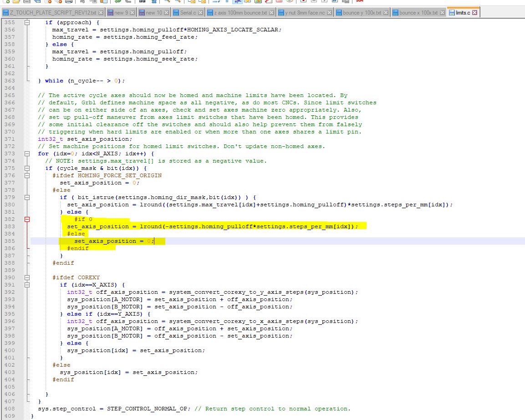This screenshot has height=420, width=525.
Task: Collapse the for loop fold at line 373
Action: coord(27,154)
